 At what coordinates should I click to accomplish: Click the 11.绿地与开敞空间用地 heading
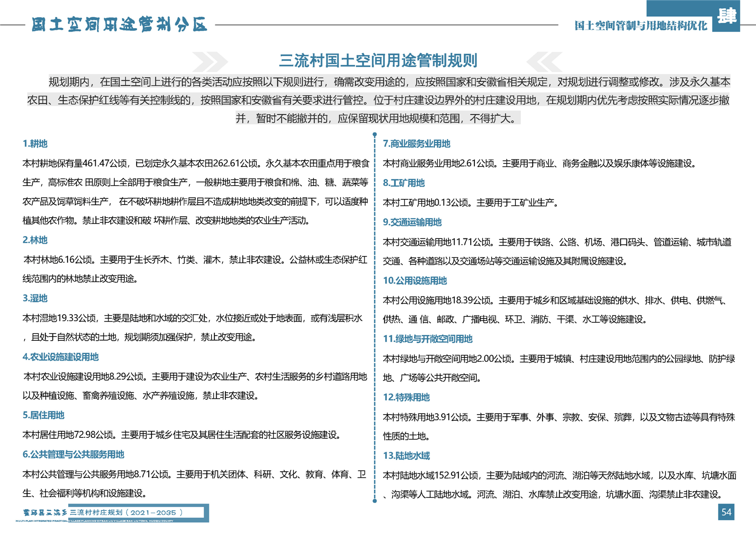point(427,339)
